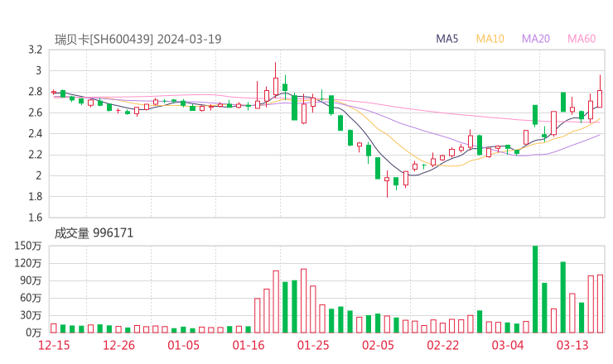
Task: Click the 01-05 date label
Action: 184,345
